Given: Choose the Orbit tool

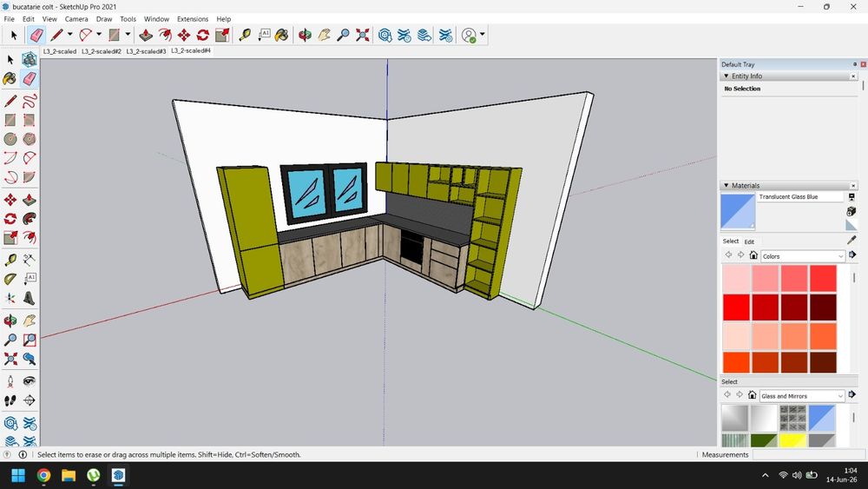Looking at the screenshot, I should tap(305, 35).
